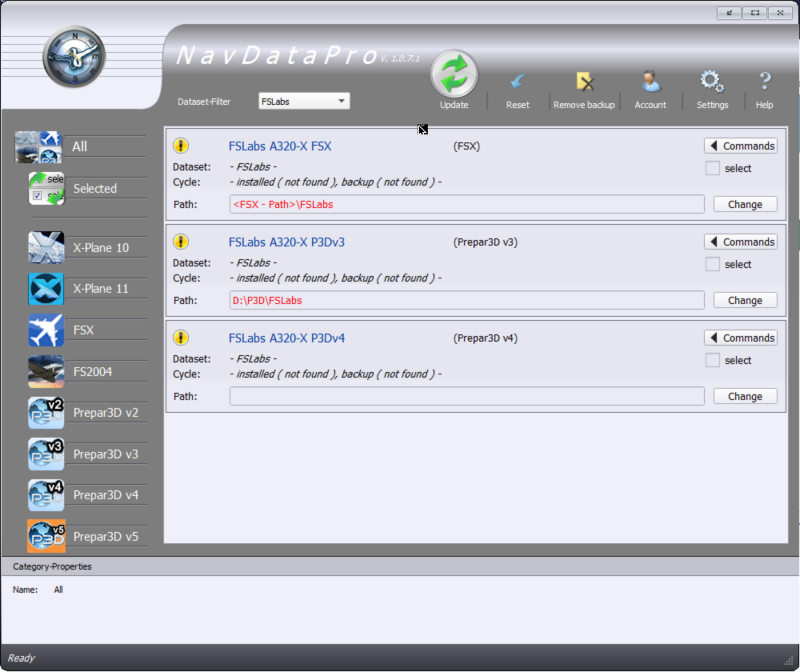Click the NavDataPro compass logo
This screenshot has height=672, width=800.
coord(74,57)
